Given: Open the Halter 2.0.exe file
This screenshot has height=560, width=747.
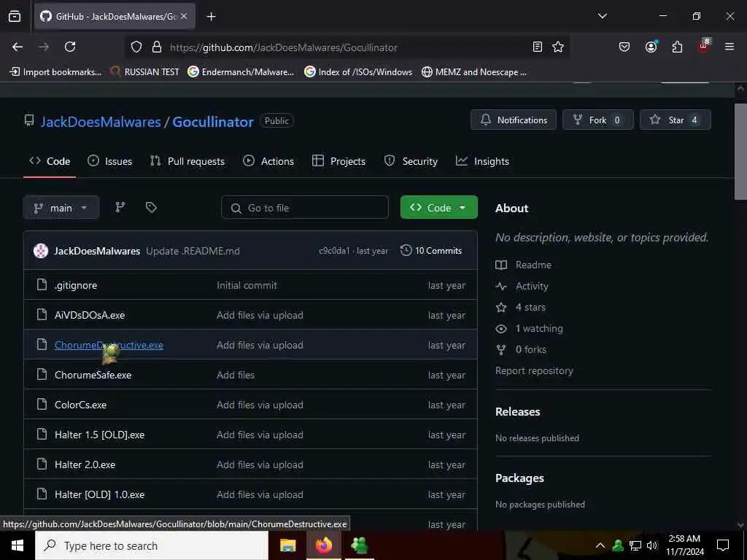Looking at the screenshot, I should 85,464.
